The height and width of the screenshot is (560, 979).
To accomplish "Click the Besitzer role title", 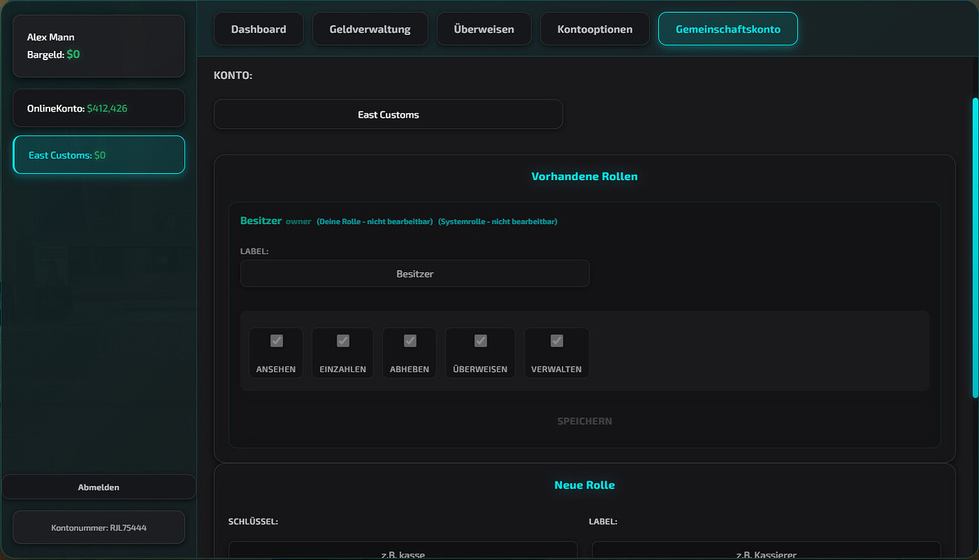I will tap(261, 221).
